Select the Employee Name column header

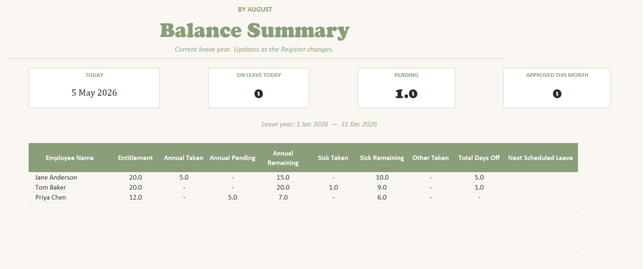[x=69, y=158]
